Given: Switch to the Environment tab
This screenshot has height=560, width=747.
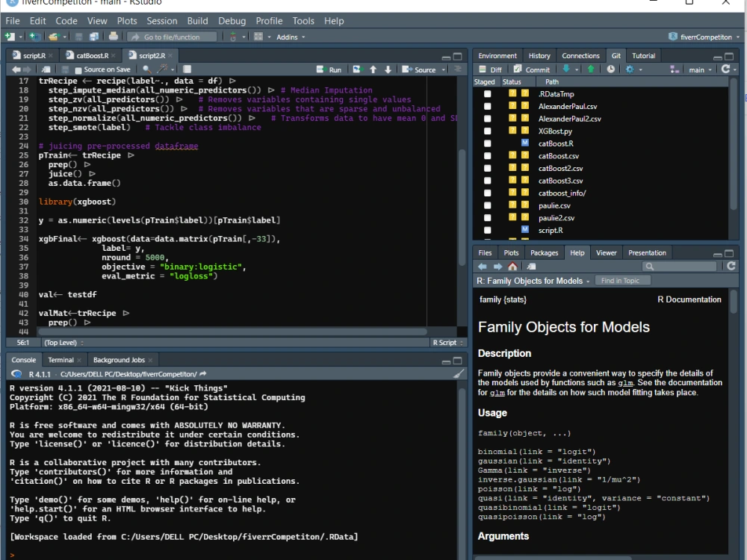Looking at the screenshot, I should [498, 56].
